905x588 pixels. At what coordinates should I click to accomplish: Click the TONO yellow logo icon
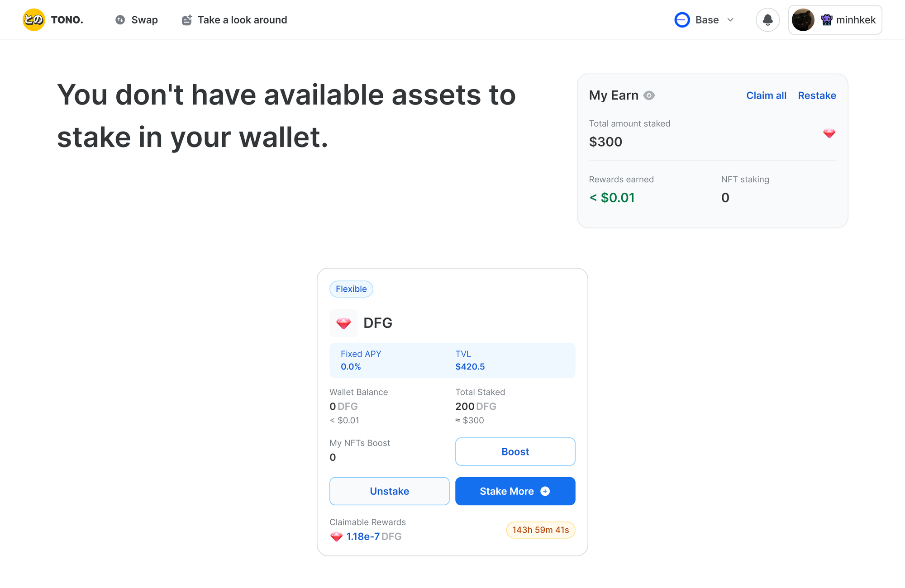pos(34,20)
